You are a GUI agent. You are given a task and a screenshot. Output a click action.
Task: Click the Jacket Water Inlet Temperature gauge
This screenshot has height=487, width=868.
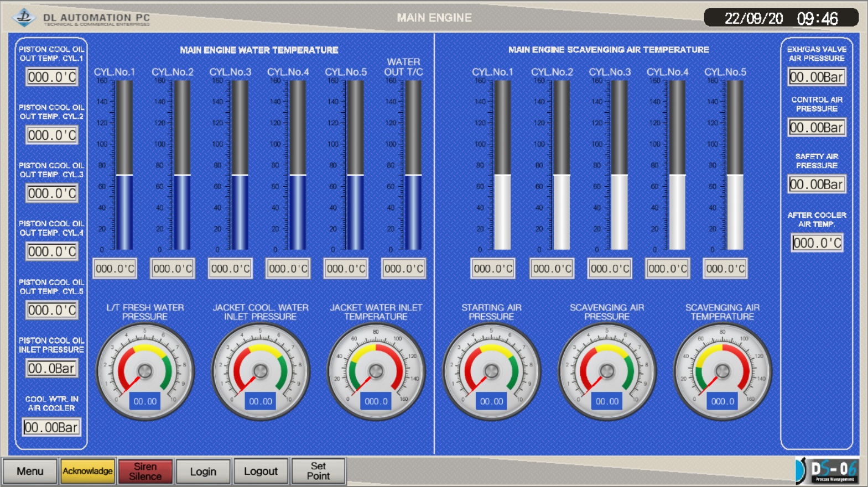pos(376,371)
